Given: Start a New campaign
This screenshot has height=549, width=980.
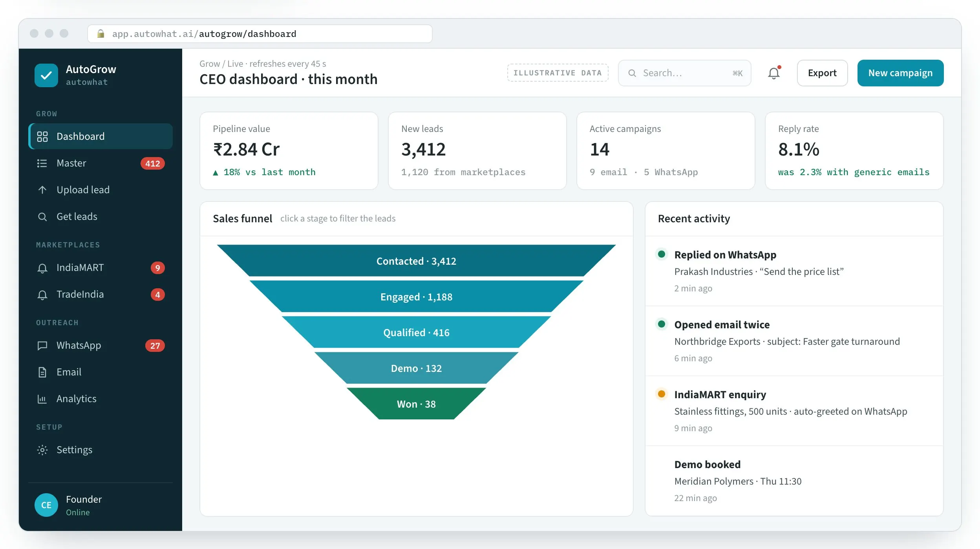Looking at the screenshot, I should click(x=900, y=73).
